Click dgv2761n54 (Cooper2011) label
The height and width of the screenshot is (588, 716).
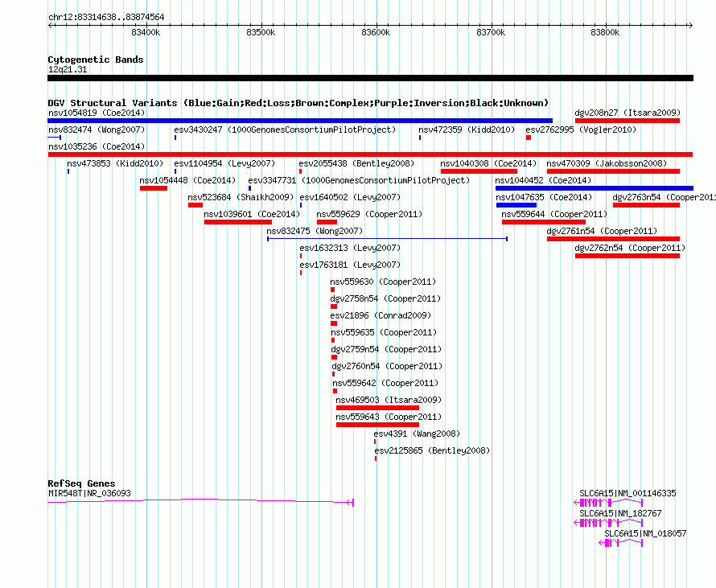(603, 231)
